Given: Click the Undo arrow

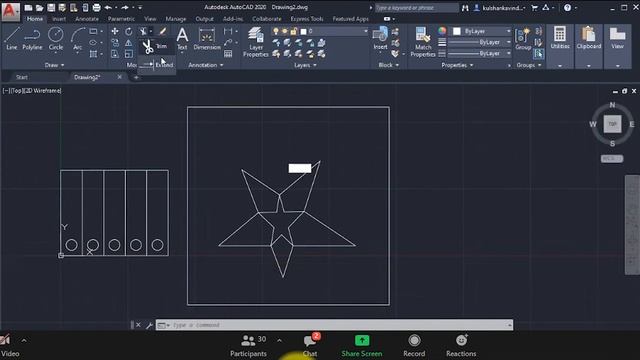Looking at the screenshot, I should click(x=108, y=7).
